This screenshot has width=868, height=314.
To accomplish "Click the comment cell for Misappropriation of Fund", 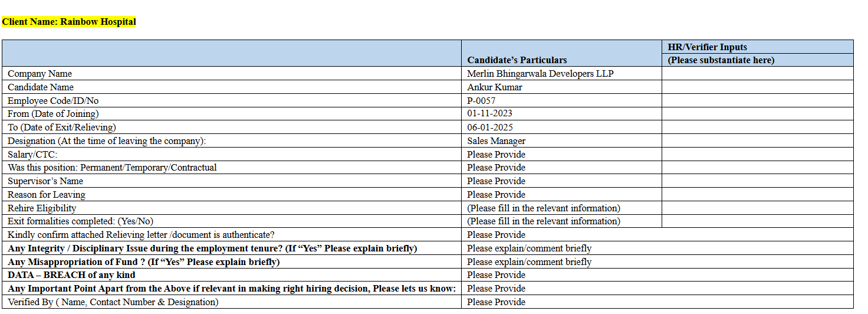I will [529, 262].
